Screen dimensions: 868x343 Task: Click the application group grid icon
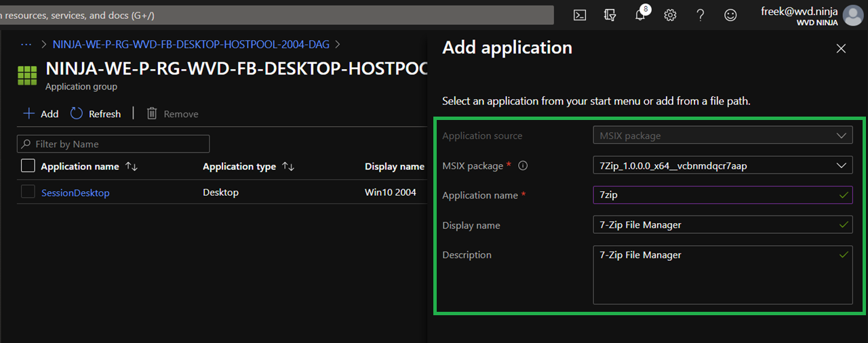27,75
